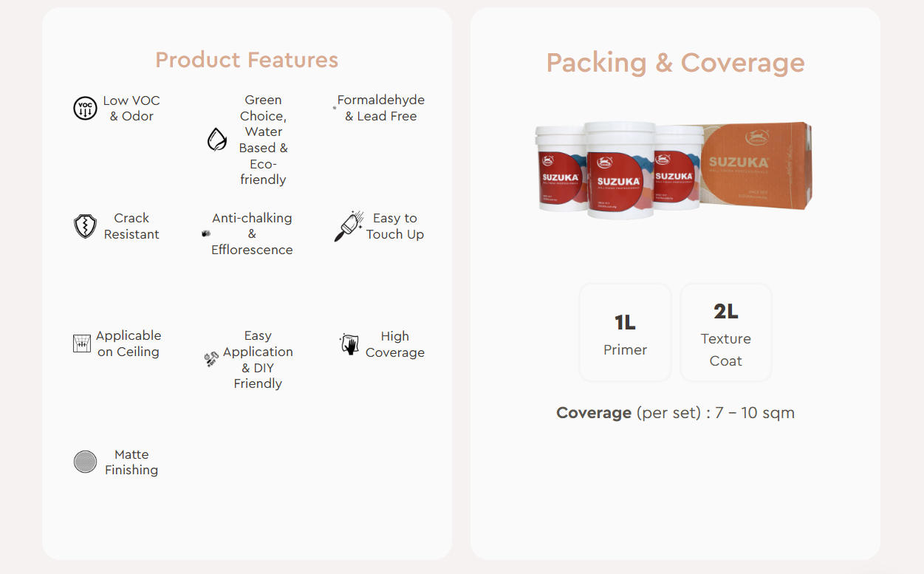Click the Low VOC icon
924x574 pixels.
[x=85, y=109]
